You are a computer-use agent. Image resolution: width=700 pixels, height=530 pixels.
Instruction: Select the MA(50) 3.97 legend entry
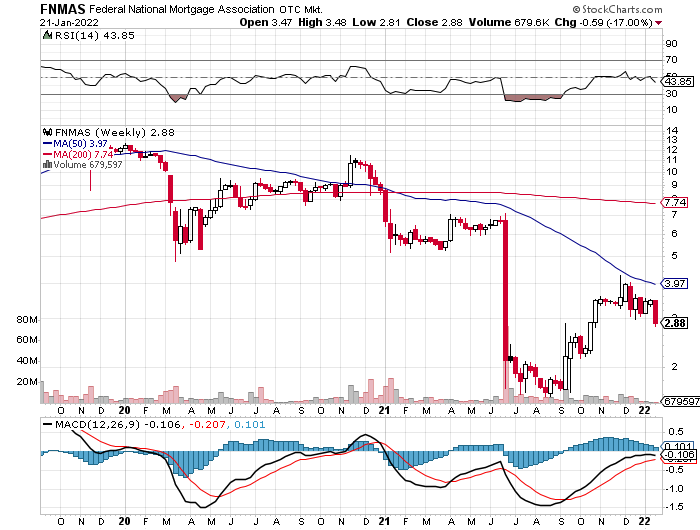tap(75, 144)
